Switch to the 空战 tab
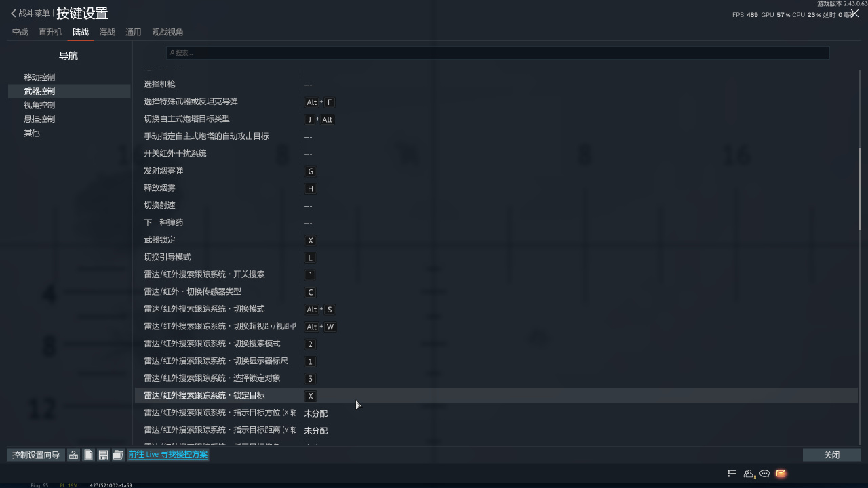This screenshot has height=488, width=868. pyautogui.click(x=20, y=32)
